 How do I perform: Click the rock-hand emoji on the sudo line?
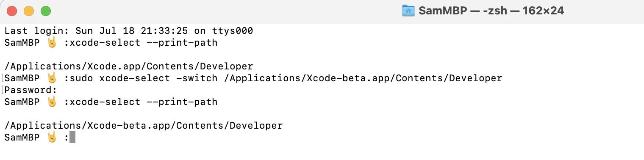[52, 78]
